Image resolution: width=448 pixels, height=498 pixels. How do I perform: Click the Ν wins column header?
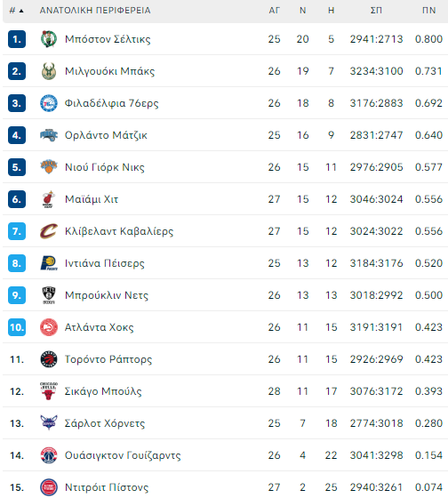coord(302,11)
